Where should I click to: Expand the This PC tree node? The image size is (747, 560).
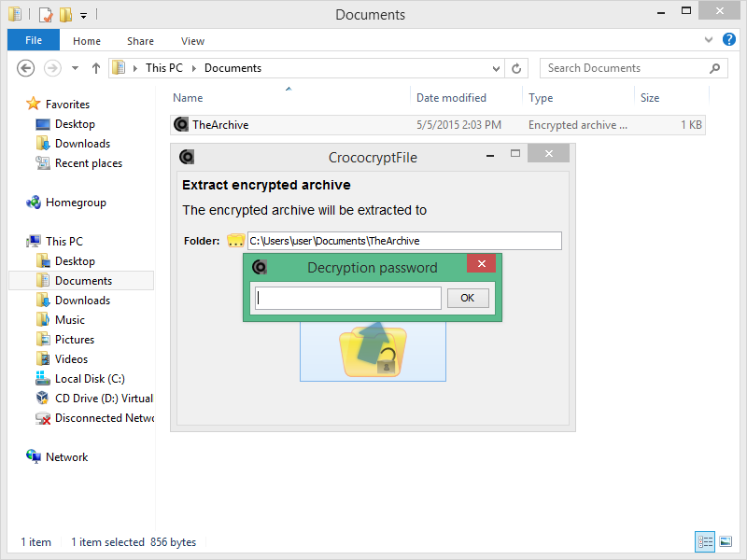pyautogui.click(x=21, y=242)
